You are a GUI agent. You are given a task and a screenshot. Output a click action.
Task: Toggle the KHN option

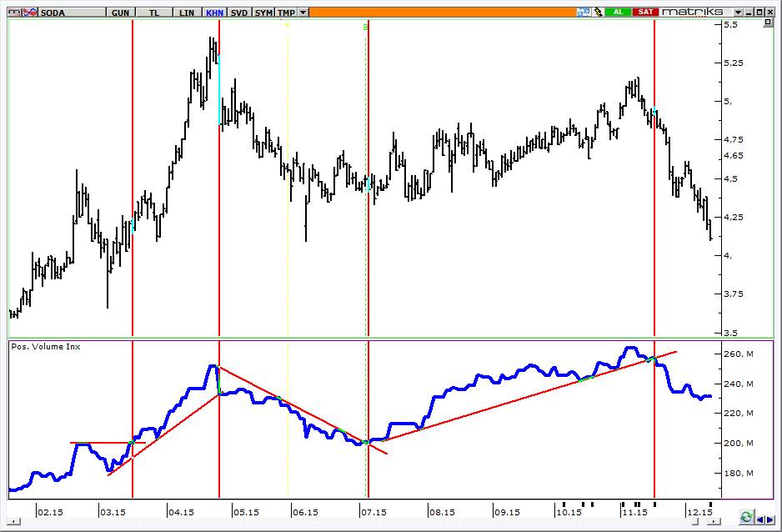(x=214, y=13)
